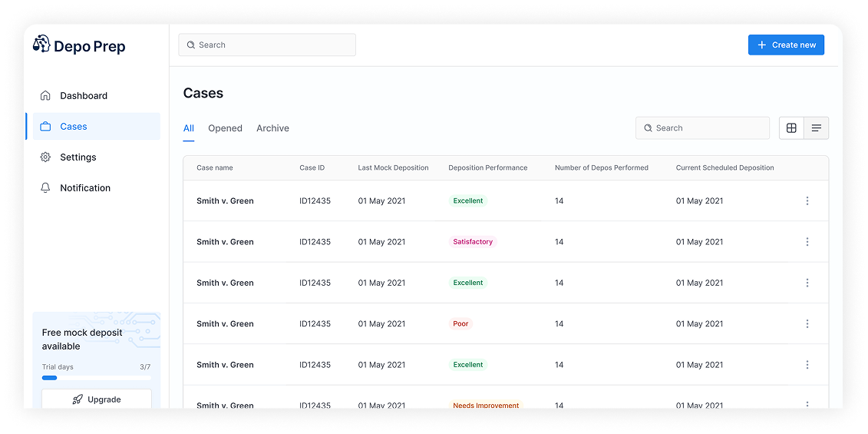Click the Create new button
Screen dimensions: 868x434
pyautogui.click(x=786, y=45)
